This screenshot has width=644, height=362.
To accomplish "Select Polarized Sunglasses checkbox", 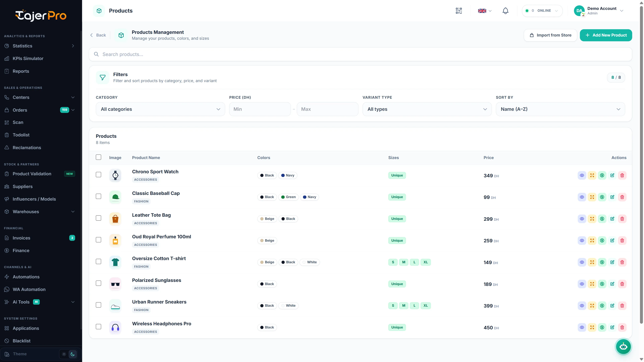I will (98, 283).
